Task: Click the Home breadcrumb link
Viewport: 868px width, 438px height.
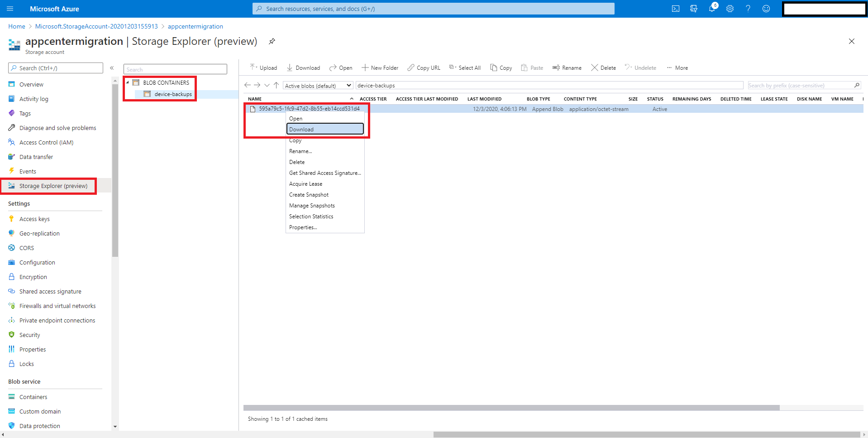Action: tap(17, 26)
